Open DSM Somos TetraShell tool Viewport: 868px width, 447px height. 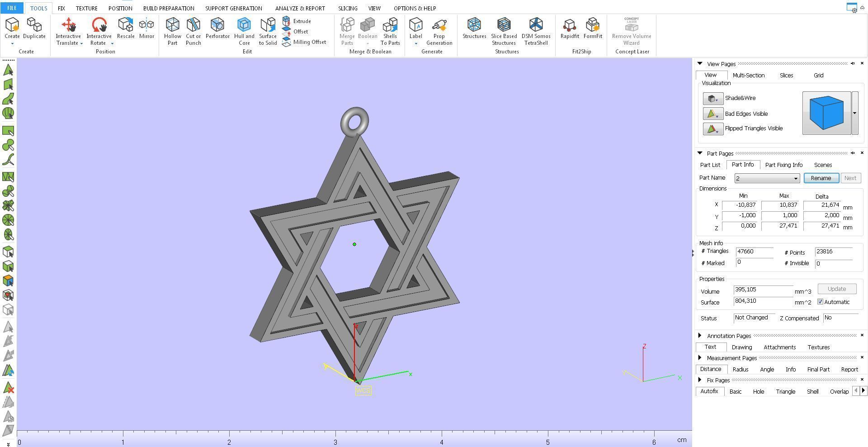coord(536,31)
